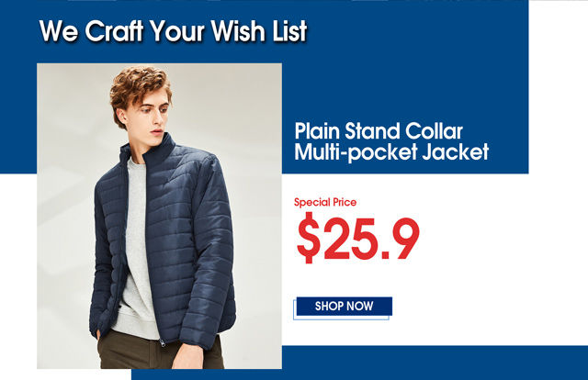Click the We Craft Your Wish List heading
This screenshot has width=588, height=380.
174,31
